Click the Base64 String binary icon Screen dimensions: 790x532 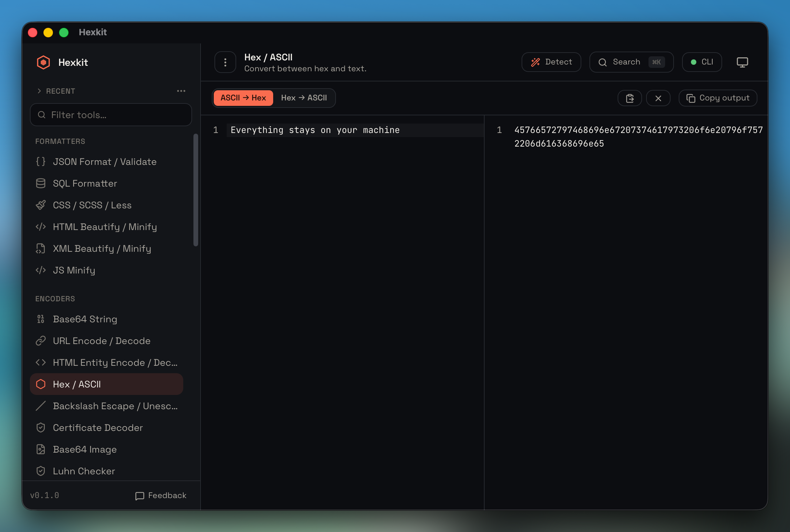point(41,319)
